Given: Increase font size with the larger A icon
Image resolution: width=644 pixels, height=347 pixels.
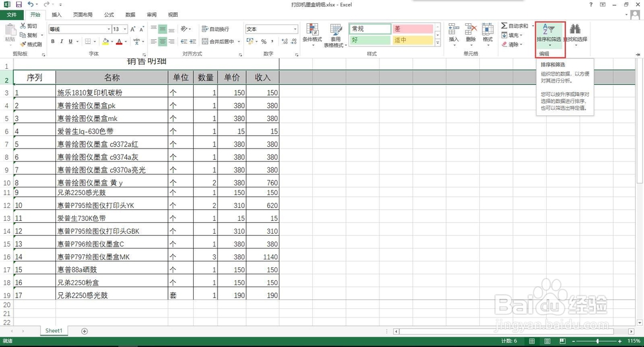Looking at the screenshot, I should pos(133,29).
